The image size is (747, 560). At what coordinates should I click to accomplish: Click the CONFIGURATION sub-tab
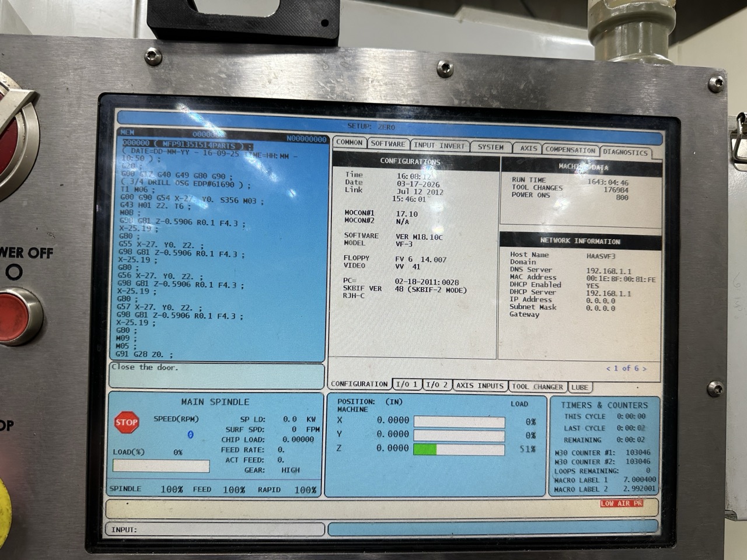click(x=359, y=384)
